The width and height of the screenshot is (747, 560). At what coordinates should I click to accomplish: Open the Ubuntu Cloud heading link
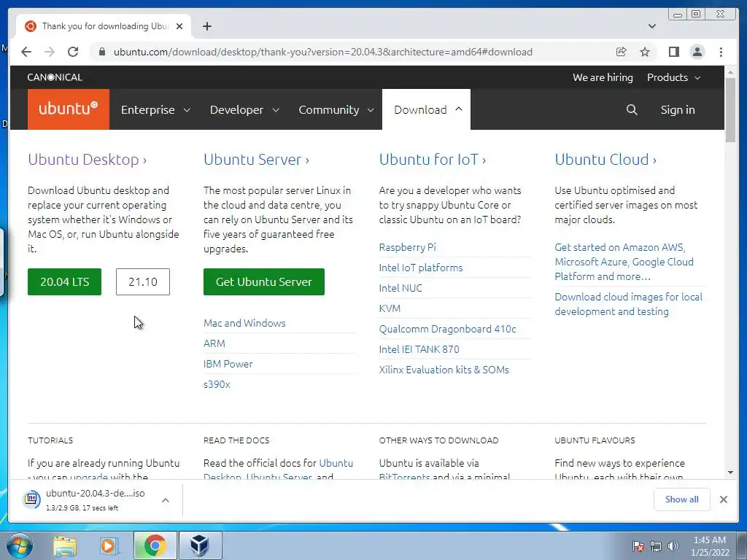[605, 160]
